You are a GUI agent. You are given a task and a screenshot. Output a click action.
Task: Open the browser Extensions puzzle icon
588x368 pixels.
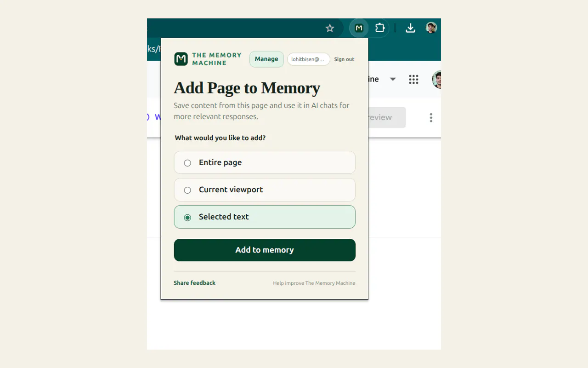380,28
